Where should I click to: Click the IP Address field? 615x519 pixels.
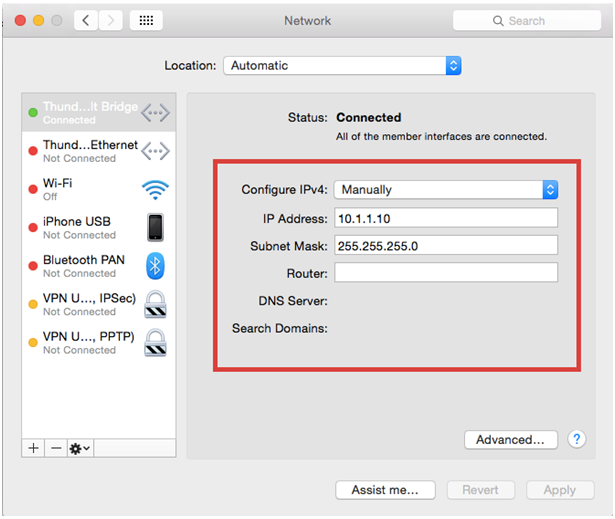(445, 218)
